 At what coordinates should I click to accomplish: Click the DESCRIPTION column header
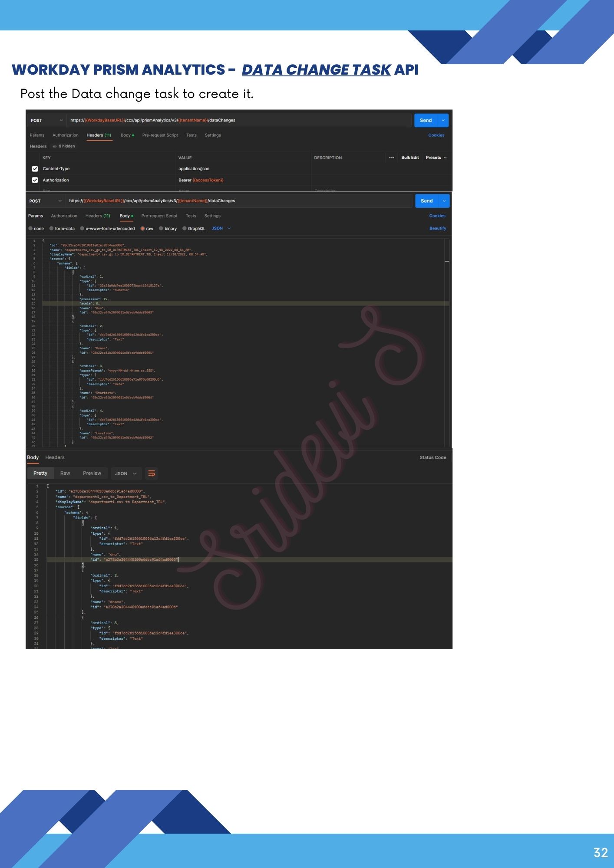(328, 158)
